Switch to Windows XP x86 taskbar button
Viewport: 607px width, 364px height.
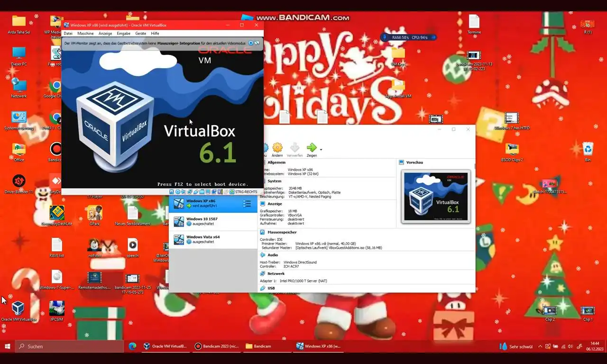pos(319,346)
